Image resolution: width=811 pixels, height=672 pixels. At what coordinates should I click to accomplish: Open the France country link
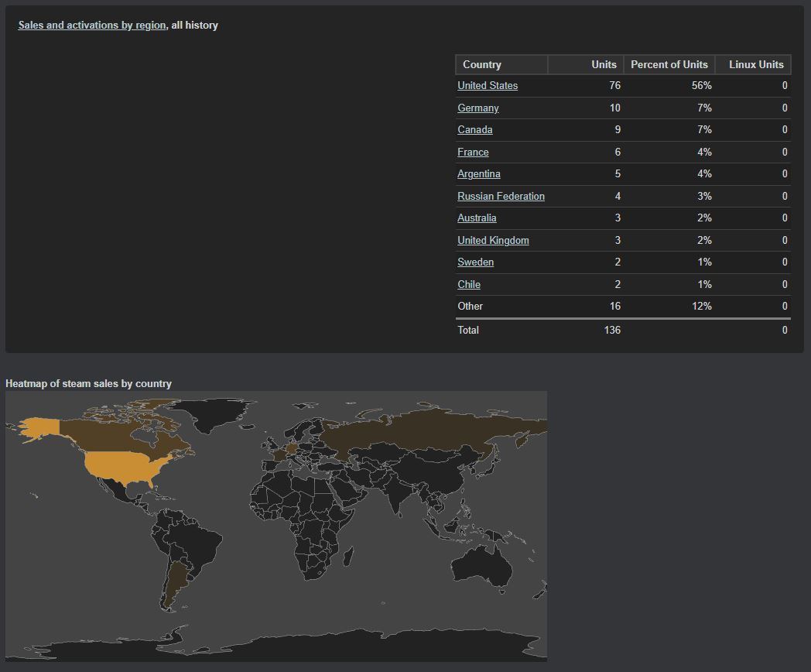coord(473,152)
